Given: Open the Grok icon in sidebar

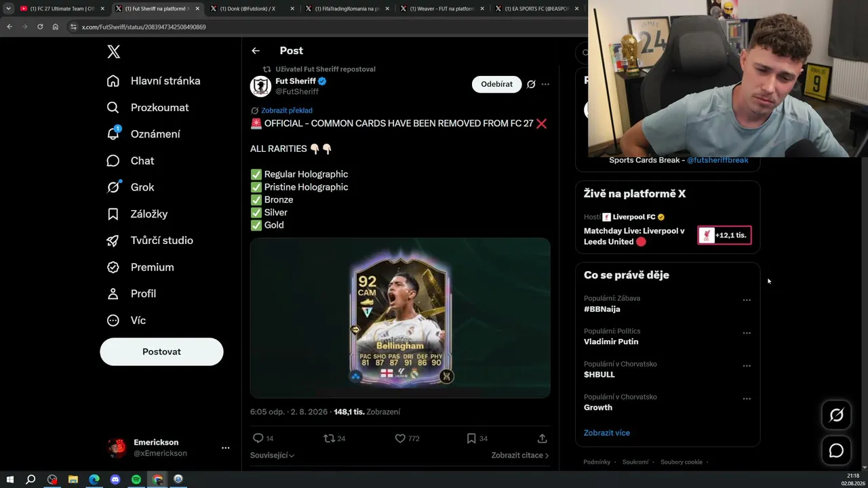Looking at the screenshot, I should coord(113,187).
